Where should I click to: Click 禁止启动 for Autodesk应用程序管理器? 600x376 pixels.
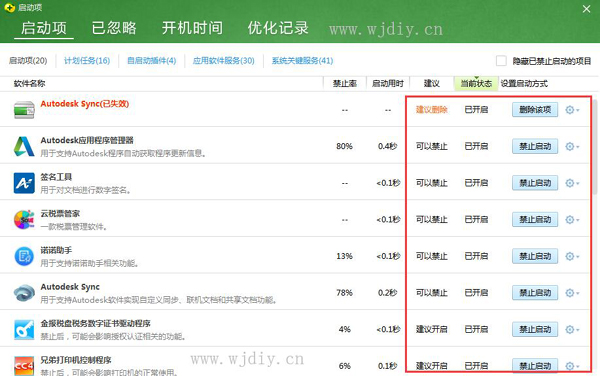(x=535, y=146)
